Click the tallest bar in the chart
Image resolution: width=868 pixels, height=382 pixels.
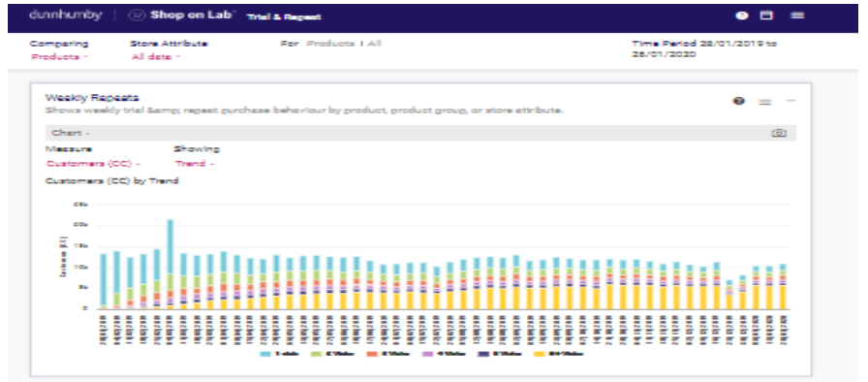pyautogui.click(x=170, y=264)
